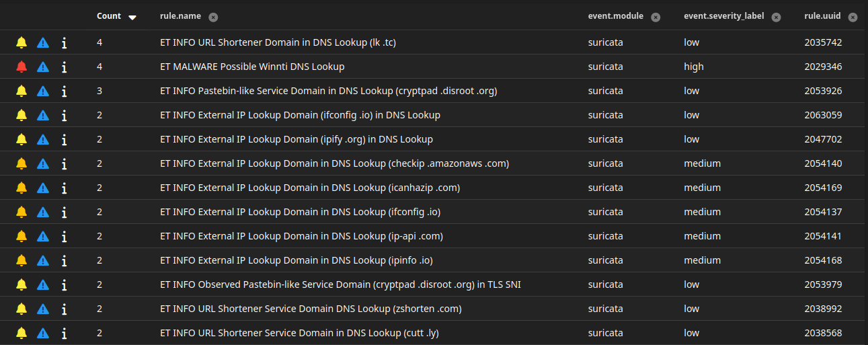
Task: Remove the rule.uuid column
Action: [853, 17]
